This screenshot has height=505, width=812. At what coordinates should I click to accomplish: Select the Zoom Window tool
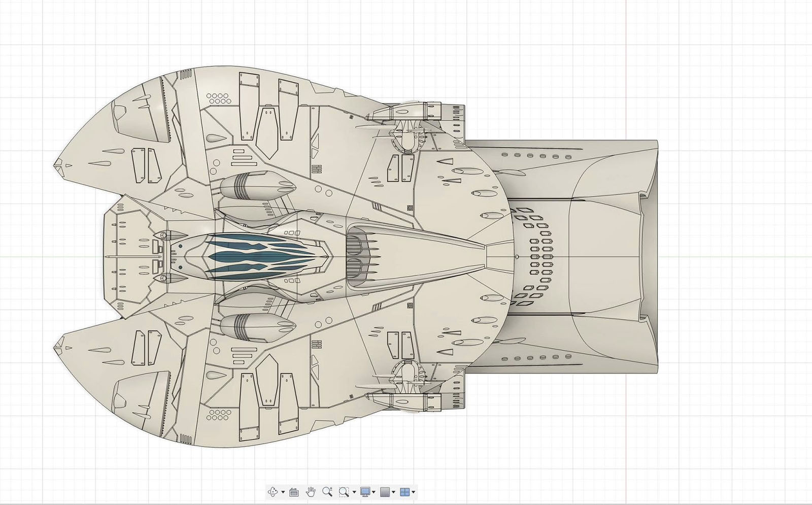tap(344, 492)
